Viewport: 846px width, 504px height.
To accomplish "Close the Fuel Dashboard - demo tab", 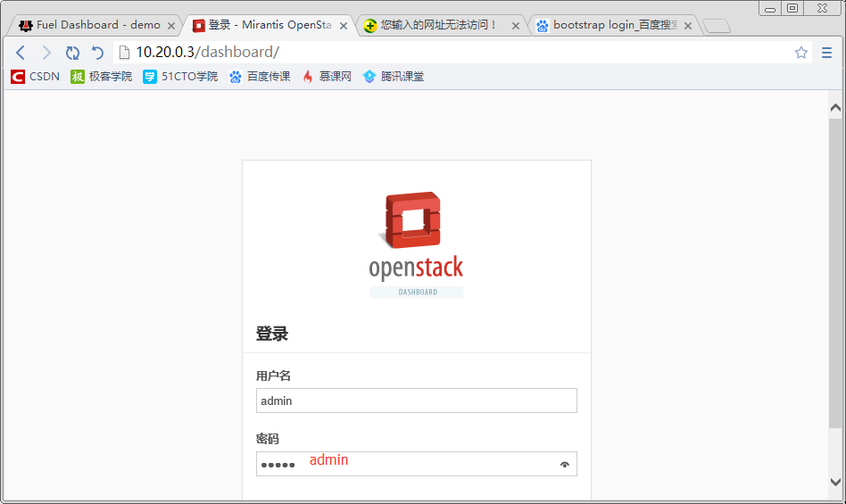I will (x=171, y=25).
